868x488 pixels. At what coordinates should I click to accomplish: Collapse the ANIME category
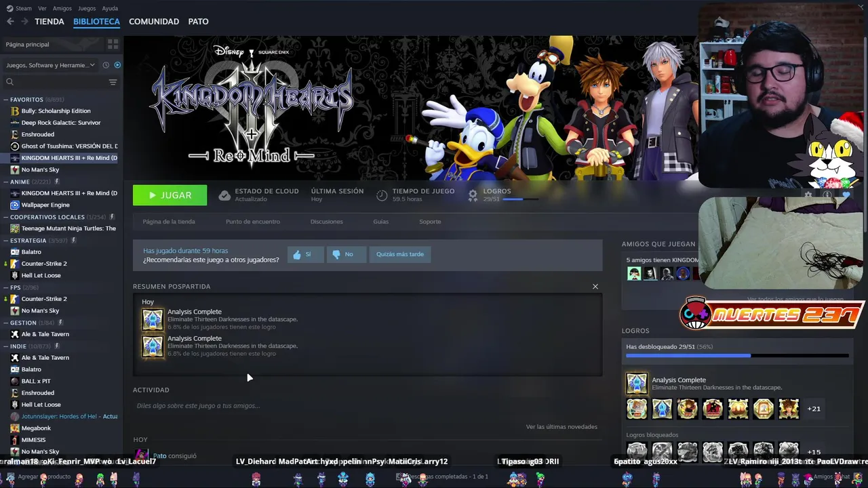pyautogui.click(x=6, y=182)
